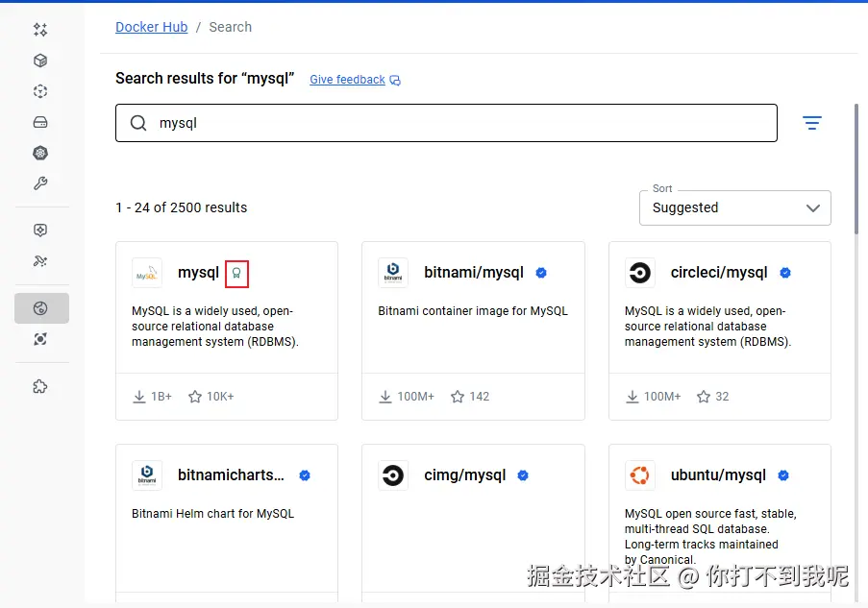Click star icon on circleci/mysql card 32
Viewport: 868px width, 608px height.
[704, 397]
